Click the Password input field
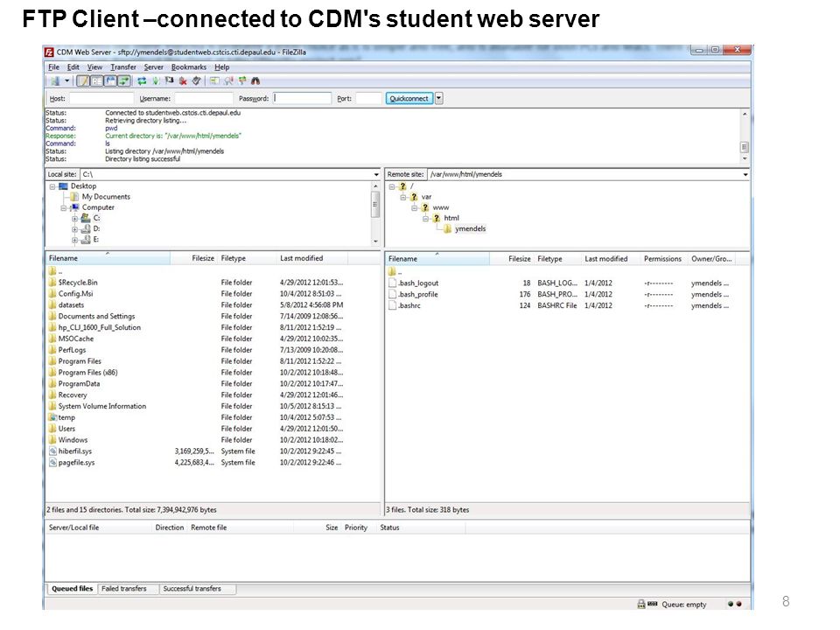 [x=302, y=99]
